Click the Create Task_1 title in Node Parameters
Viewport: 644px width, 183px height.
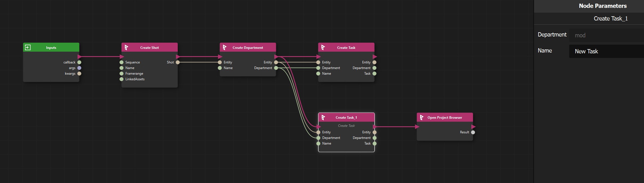click(611, 19)
